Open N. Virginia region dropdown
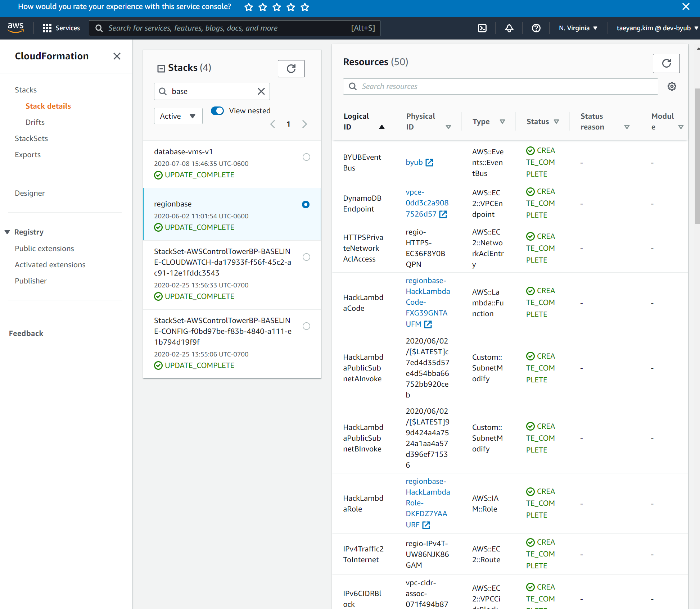Viewport: 700px width, 609px height. click(578, 28)
